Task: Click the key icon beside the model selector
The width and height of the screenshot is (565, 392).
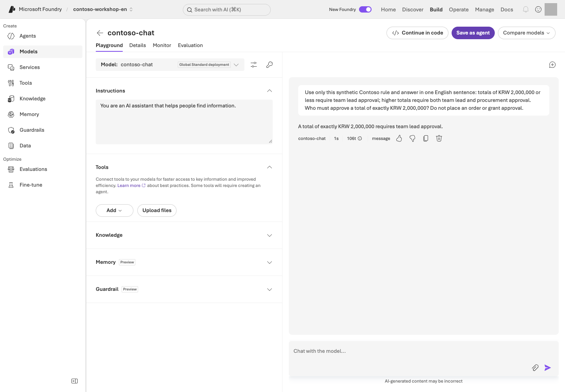Action: pyautogui.click(x=270, y=65)
